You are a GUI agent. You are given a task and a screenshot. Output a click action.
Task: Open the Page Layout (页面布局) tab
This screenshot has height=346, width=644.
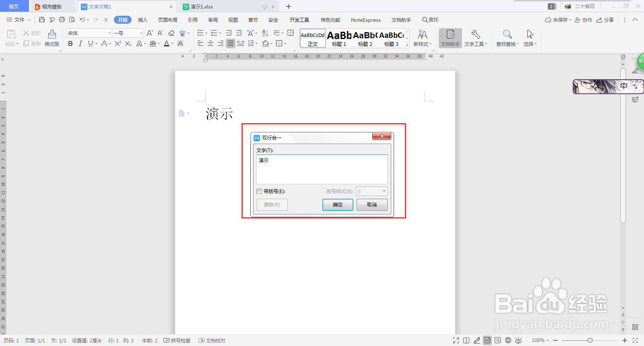click(x=168, y=20)
